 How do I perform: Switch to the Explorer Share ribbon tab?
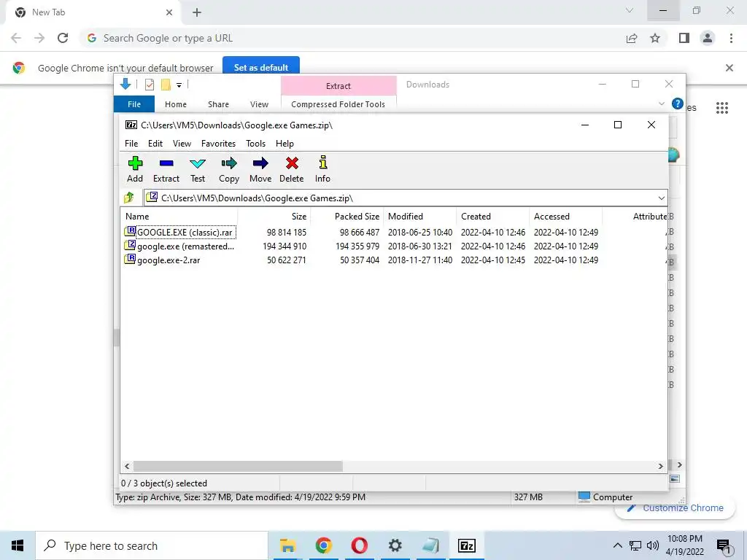[218, 104]
